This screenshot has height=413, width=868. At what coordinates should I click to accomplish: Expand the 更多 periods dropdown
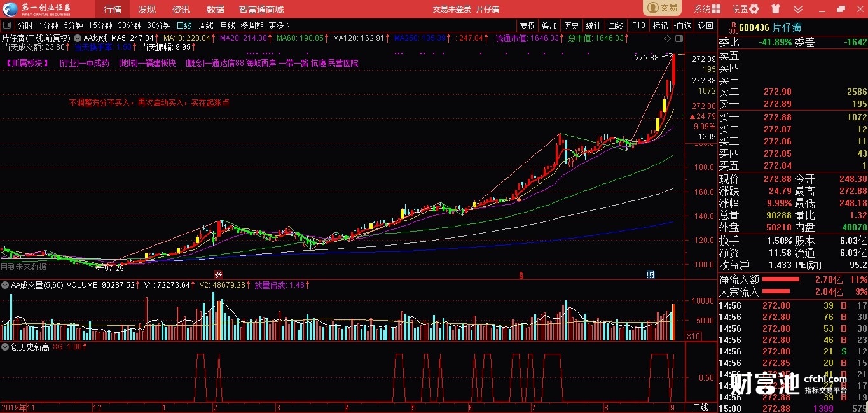coord(279,25)
